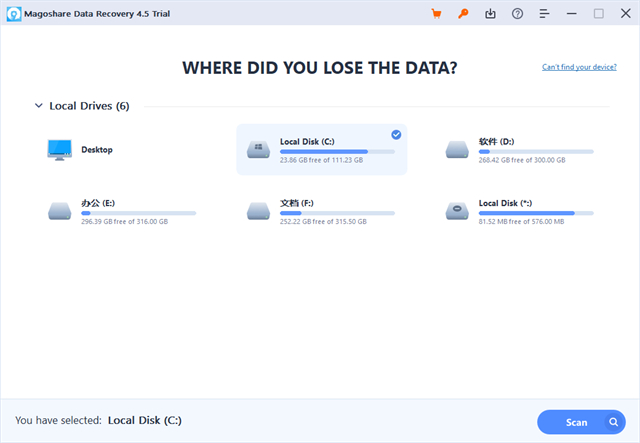Click the Local Disk (C:) usage bar
Image resolution: width=640 pixels, height=443 pixels.
pyautogui.click(x=337, y=152)
